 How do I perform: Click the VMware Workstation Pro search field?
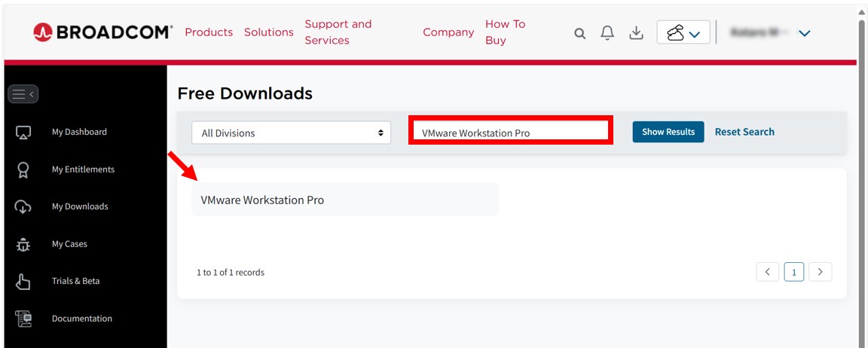click(511, 130)
